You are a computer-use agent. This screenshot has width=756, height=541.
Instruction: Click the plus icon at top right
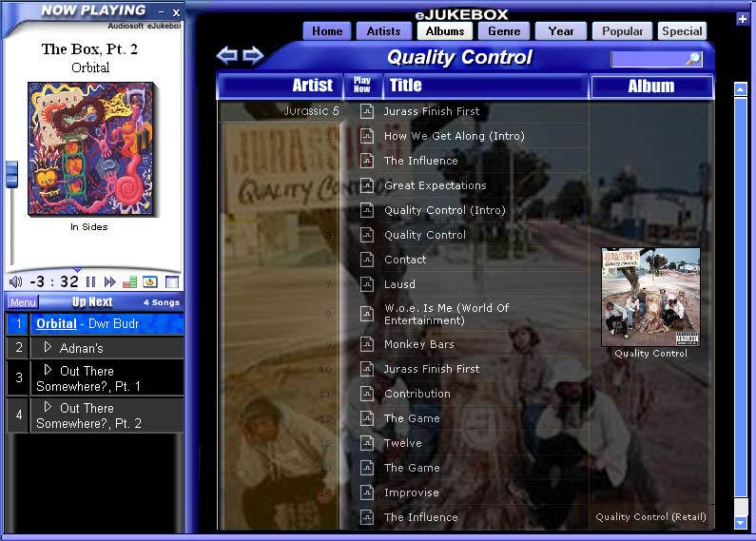pos(743,18)
